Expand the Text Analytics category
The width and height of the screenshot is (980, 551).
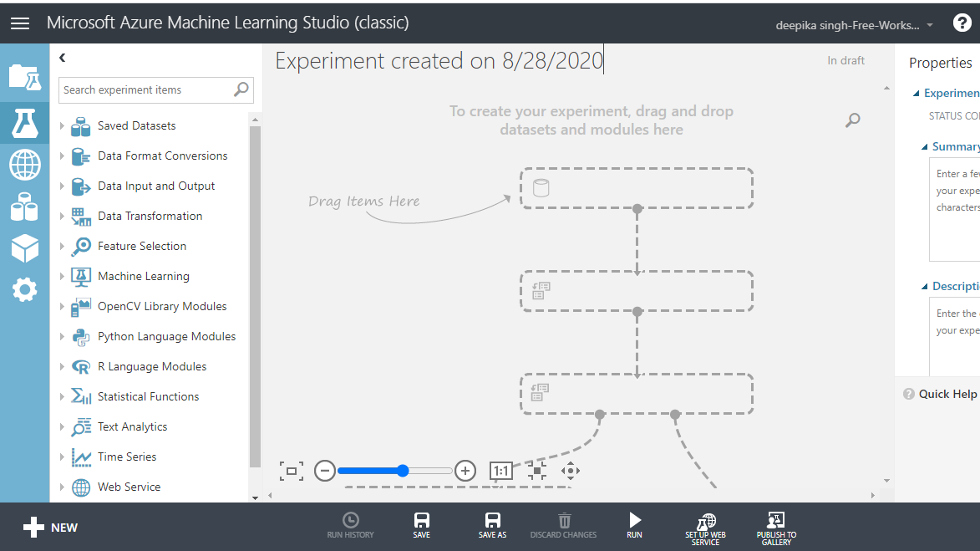point(62,426)
